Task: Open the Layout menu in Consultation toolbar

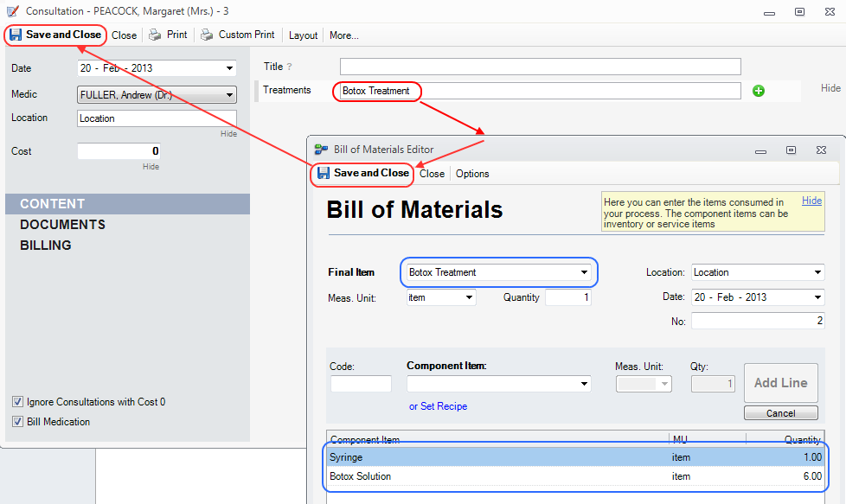Action: coord(303,35)
